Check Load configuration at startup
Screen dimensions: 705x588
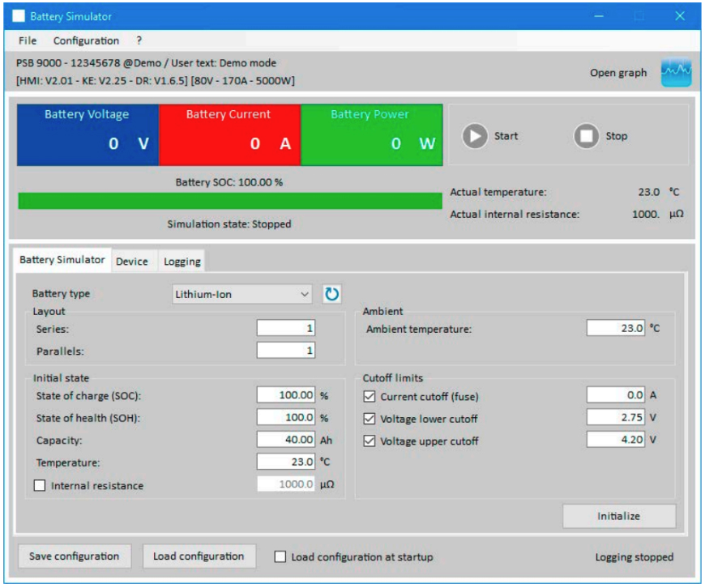(280, 557)
